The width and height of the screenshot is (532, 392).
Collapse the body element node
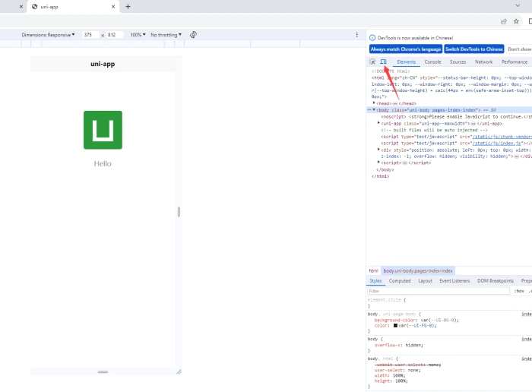[x=374, y=110]
